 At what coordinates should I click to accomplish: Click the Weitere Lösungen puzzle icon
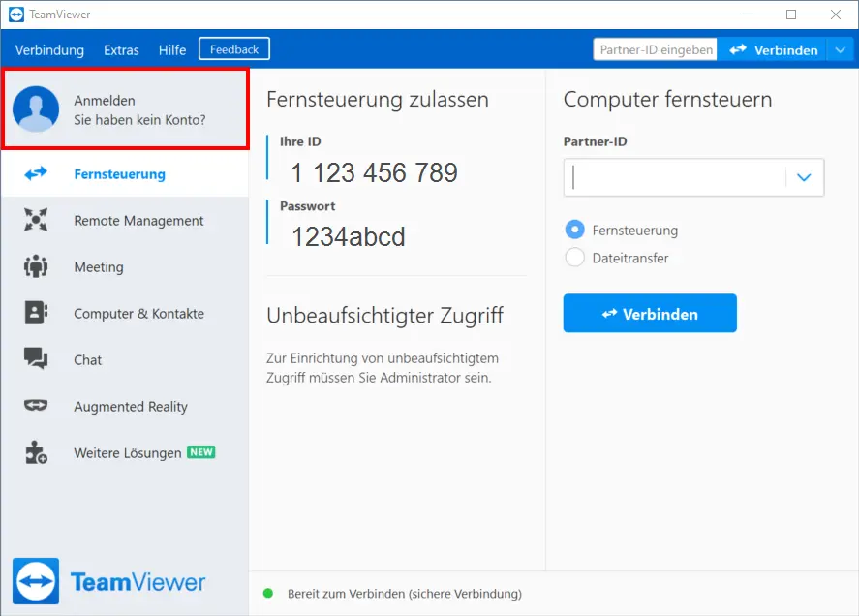coord(36,452)
